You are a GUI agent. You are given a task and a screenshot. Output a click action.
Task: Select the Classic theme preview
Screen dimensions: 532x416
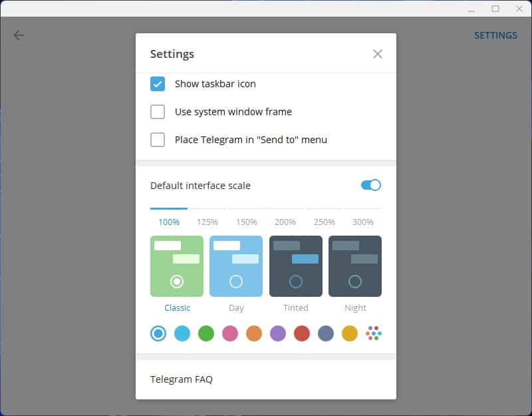(177, 266)
